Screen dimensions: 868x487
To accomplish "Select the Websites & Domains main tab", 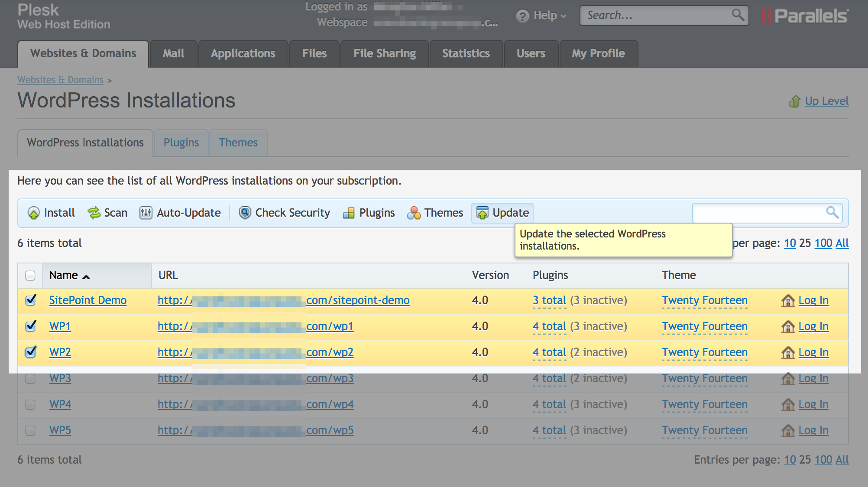I will click(x=83, y=54).
